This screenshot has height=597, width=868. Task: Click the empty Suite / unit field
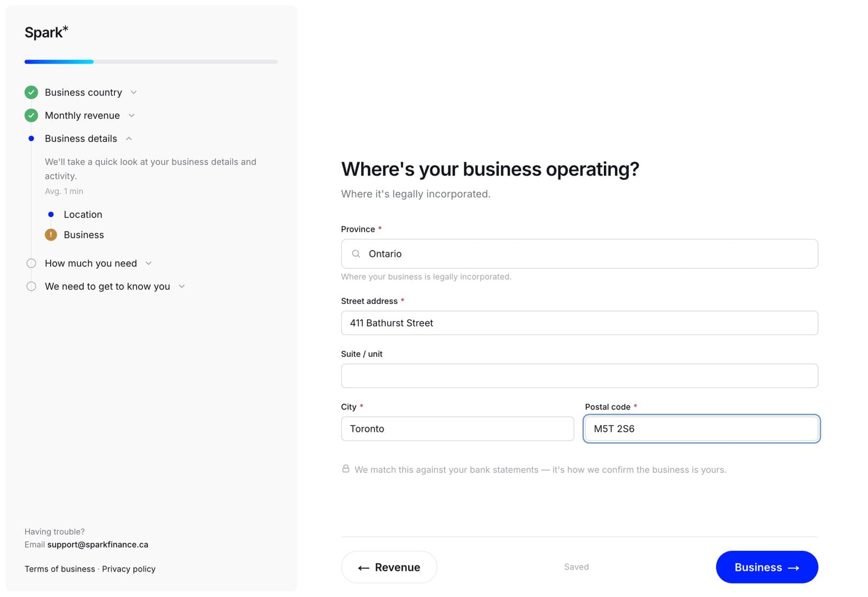(x=579, y=376)
